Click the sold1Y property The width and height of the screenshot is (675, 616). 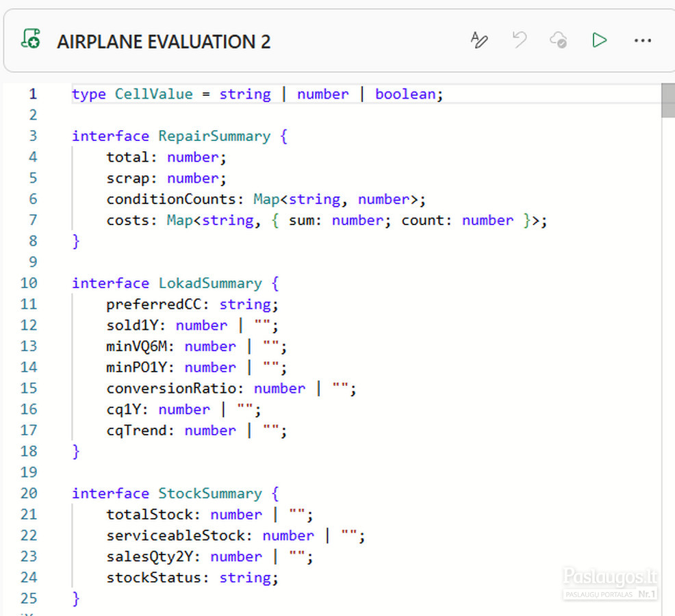pos(132,325)
